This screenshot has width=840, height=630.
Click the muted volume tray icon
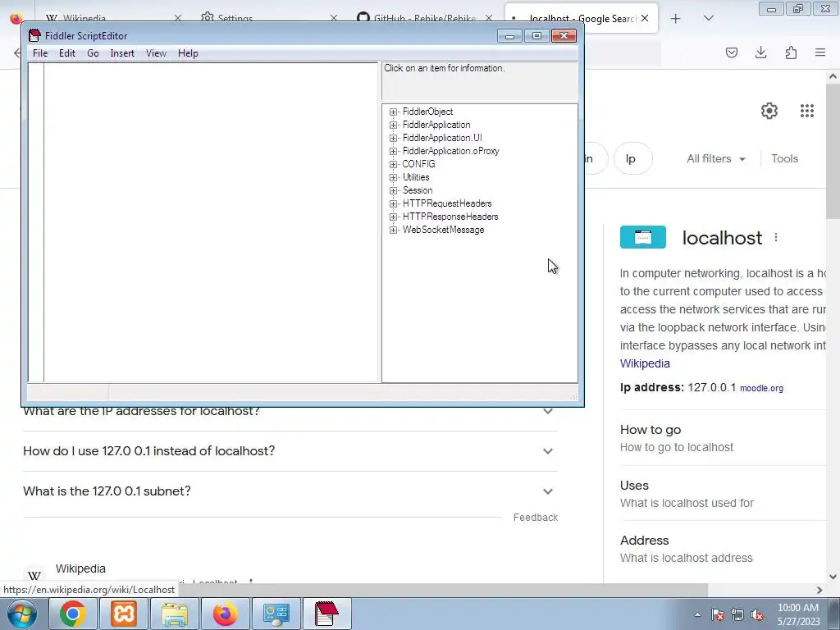tap(757, 615)
